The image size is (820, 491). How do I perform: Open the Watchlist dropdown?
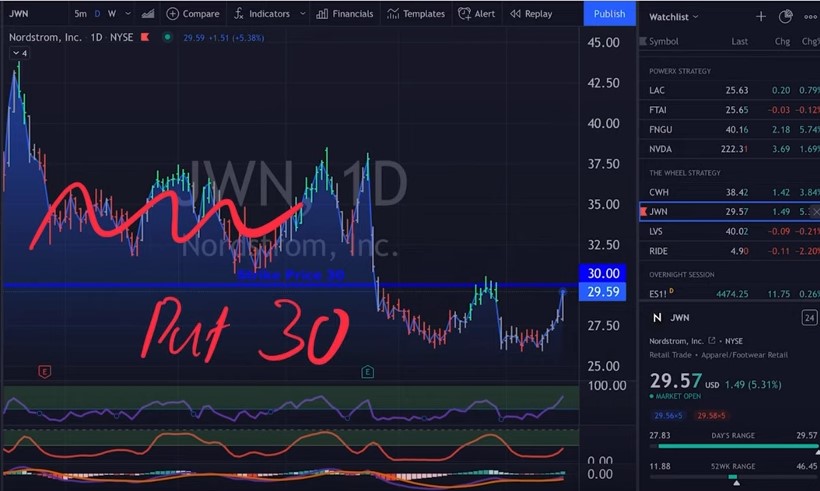coord(674,17)
